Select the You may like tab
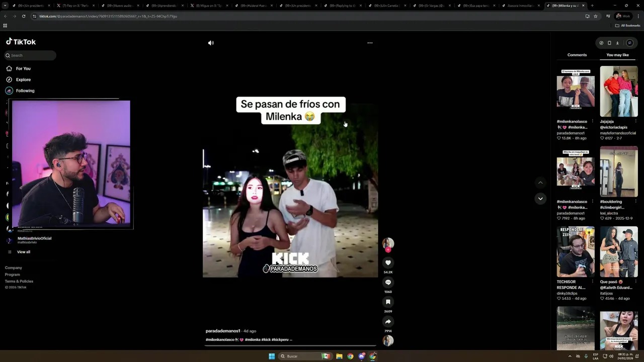Screen dimensions: 644x362 tap(617, 55)
